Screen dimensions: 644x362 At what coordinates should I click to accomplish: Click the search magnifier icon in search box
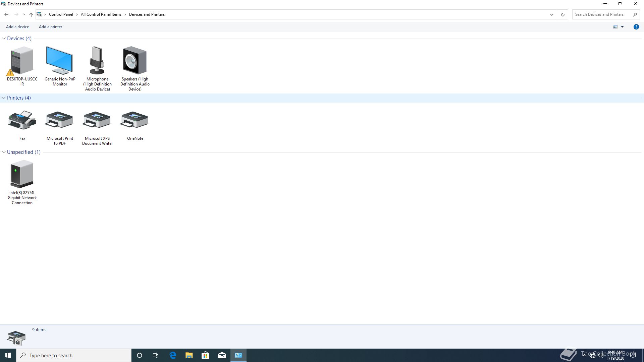point(635,14)
